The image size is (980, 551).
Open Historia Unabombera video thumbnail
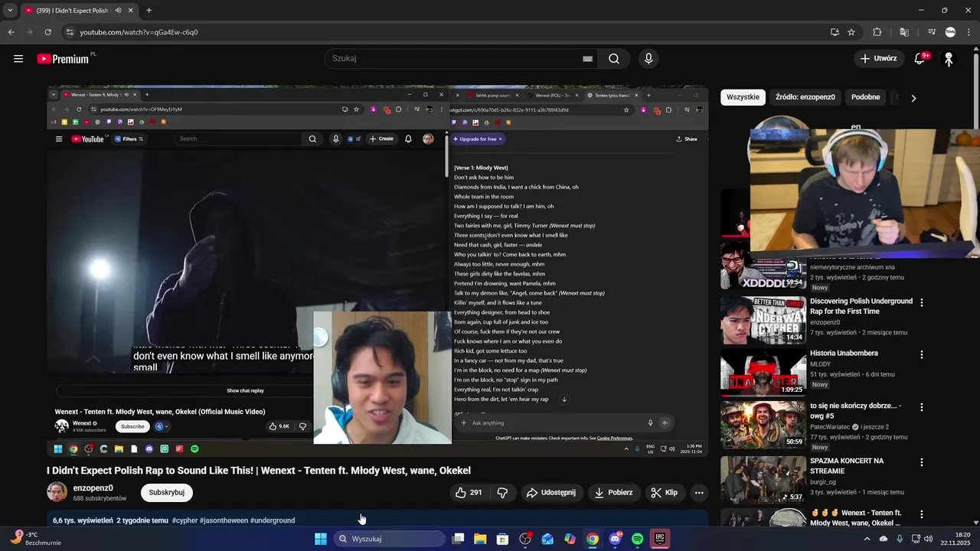[763, 373]
